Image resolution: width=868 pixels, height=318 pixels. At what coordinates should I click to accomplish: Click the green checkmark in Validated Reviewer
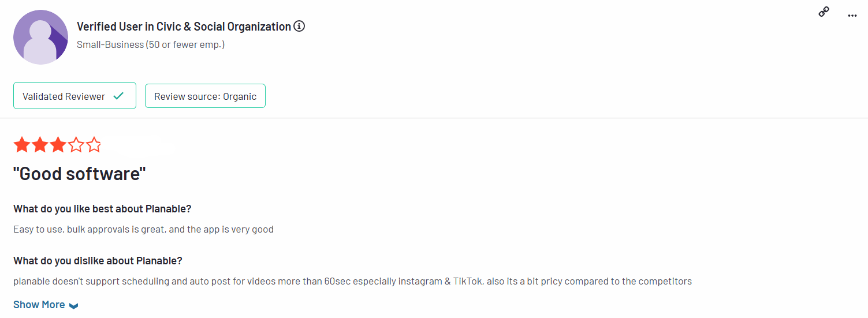[118, 96]
